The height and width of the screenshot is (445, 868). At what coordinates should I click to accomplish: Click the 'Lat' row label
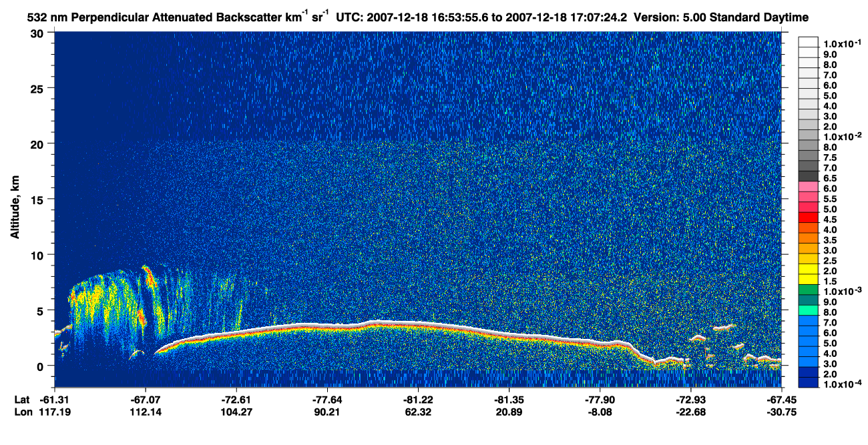[22, 399]
